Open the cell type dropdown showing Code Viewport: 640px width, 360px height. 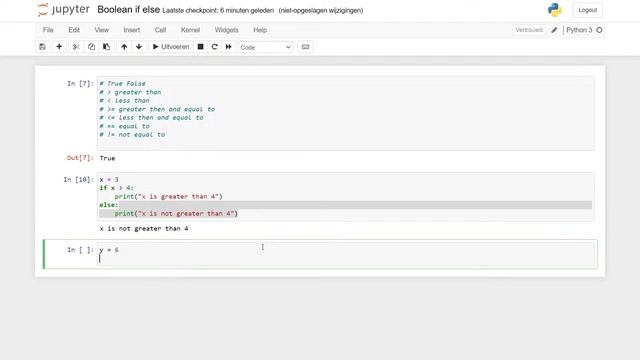pos(266,47)
